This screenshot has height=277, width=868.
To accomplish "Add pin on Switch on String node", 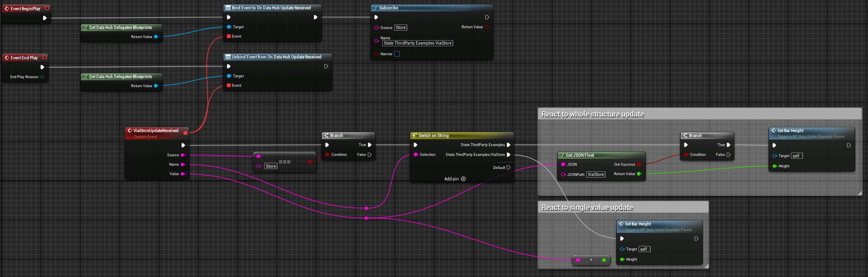I will (463, 179).
